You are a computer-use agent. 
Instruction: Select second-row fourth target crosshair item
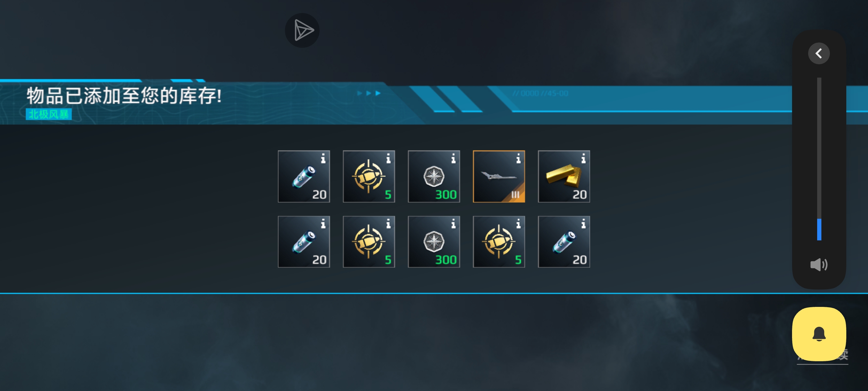click(x=499, y=241)
